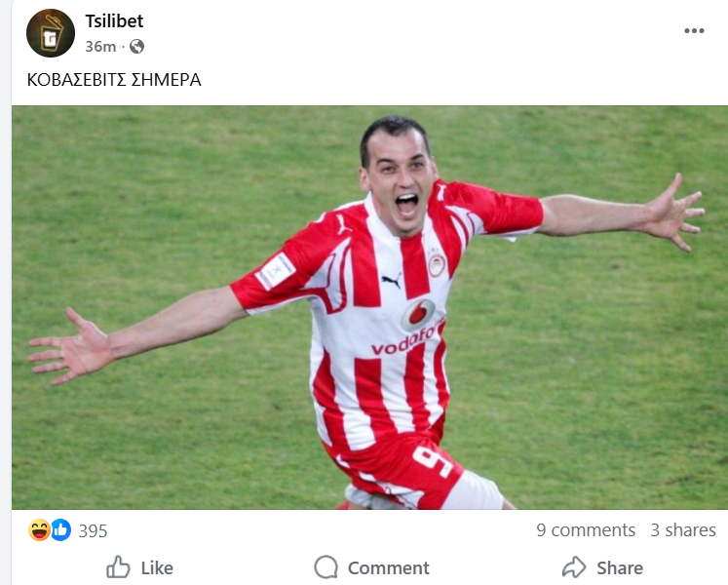
Task: Open the 395 reactions count list
Action: [93, 530]
